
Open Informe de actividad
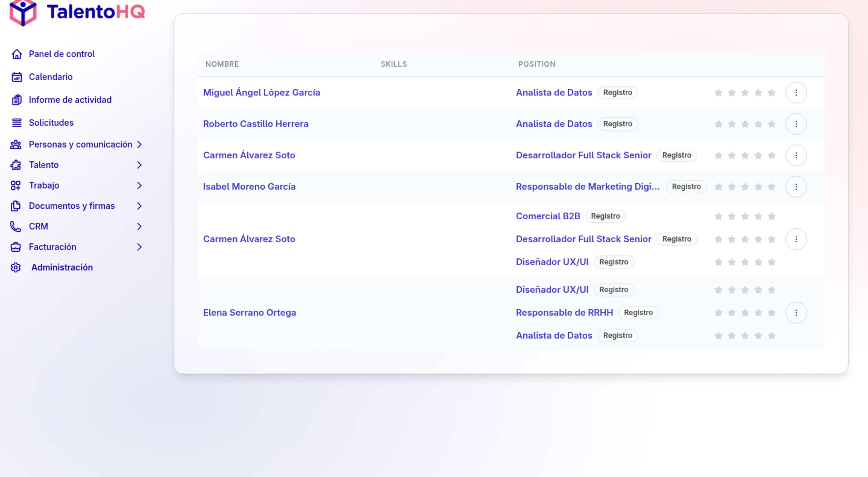click(x=70, y=100)
